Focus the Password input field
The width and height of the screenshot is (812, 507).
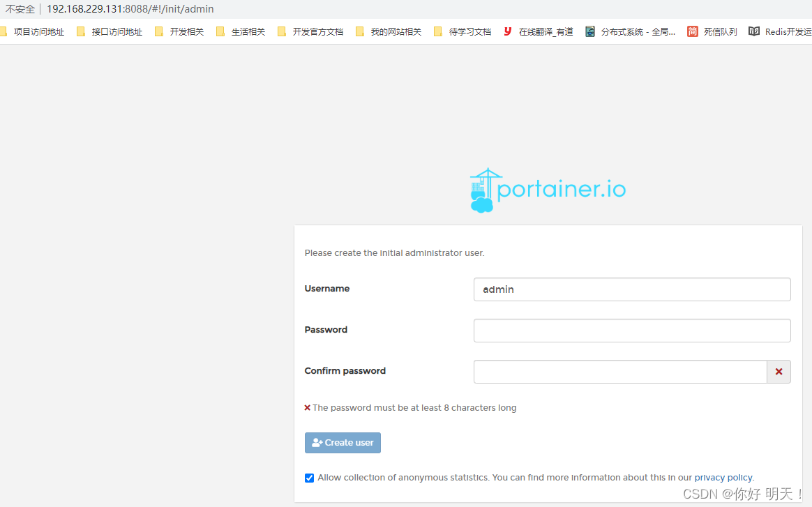pos(632,331)
